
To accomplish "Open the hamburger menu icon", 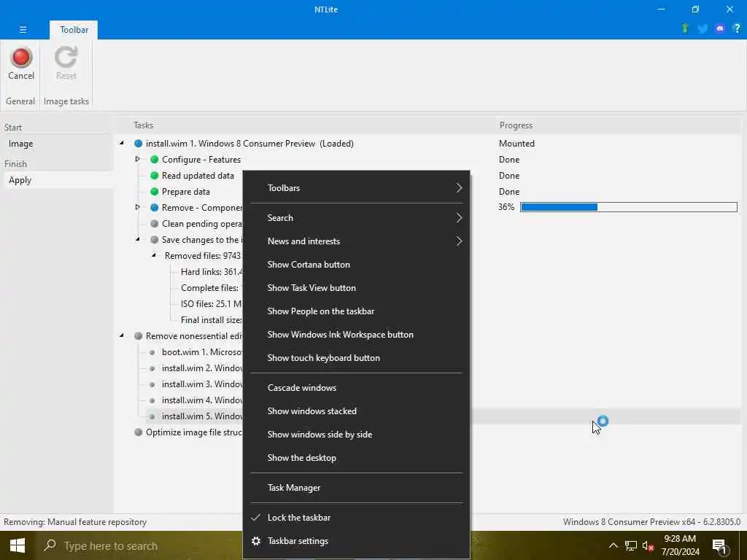I will [23, 29].
